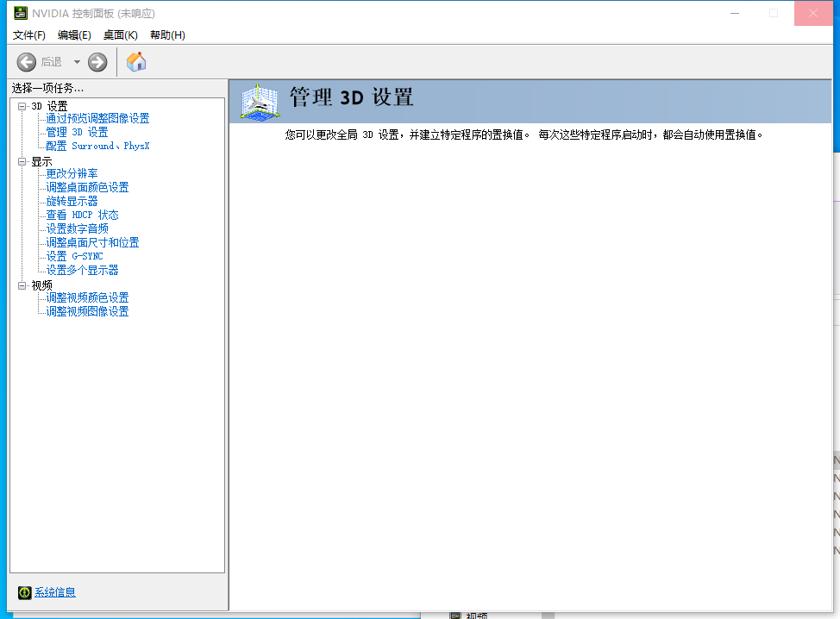
Task: Open the Home icon in toolbar
Action: [136, 62]
